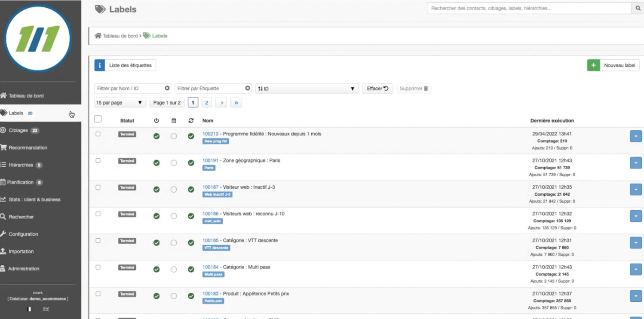Clear the Filtrer par Nom / ID field
644x319 pixels.
pos(167,88)
